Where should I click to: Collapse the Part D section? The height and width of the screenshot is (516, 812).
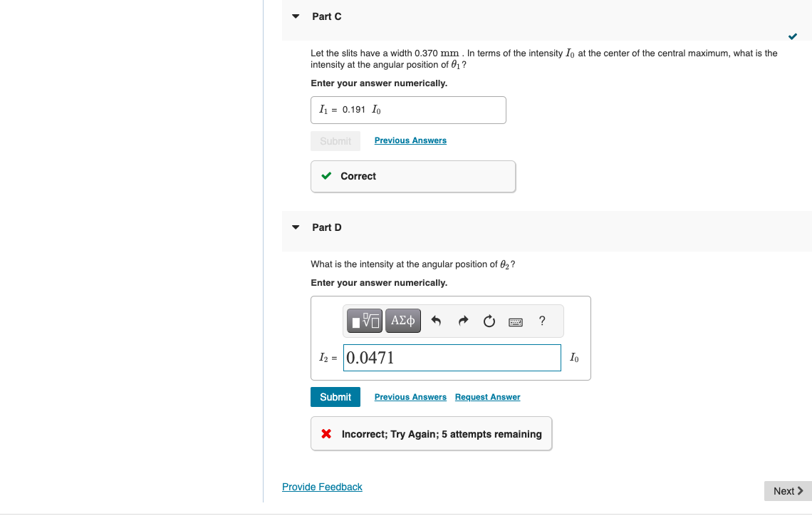[296, 227]
